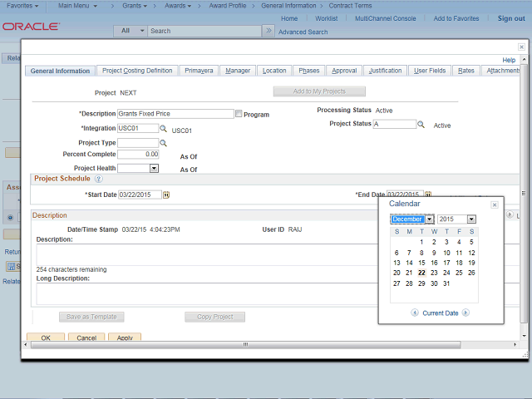Expand the Project Health dropdown
This screenshot has height=399, width=532.
coord(154,168)
